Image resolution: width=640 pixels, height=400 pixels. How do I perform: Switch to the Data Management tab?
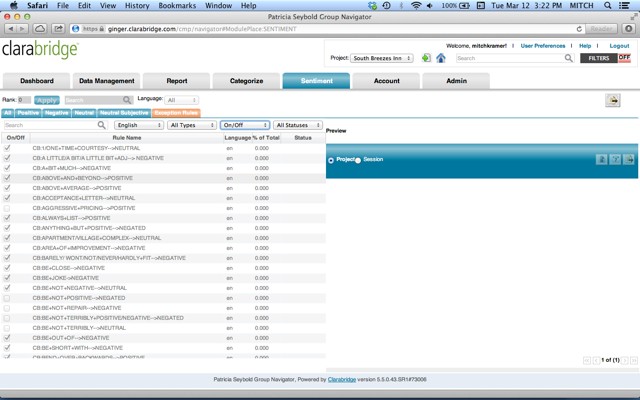[x=107, y=81]
